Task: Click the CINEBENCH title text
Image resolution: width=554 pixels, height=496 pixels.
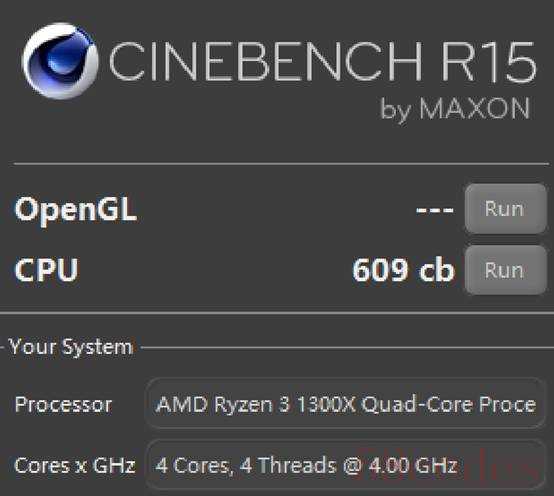Action: 266,61
